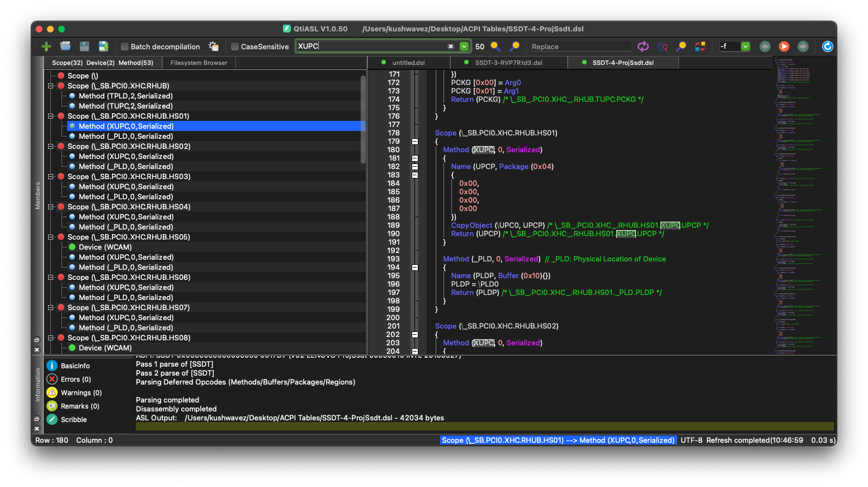Click the second magnifier icon after count 50

[x=515, y=46]
